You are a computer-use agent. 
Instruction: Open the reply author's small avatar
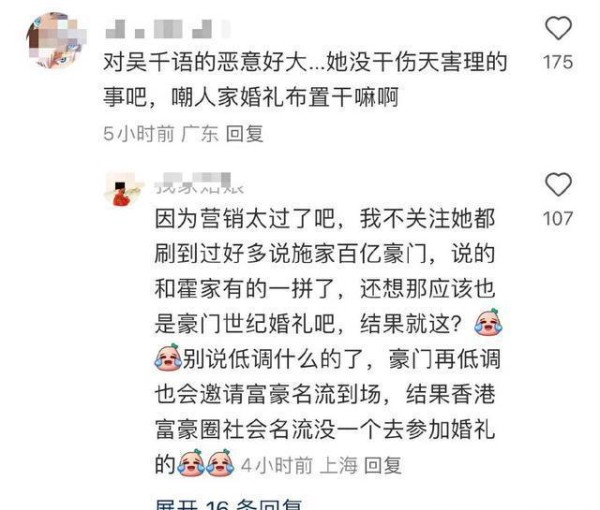tap(124, 190)
